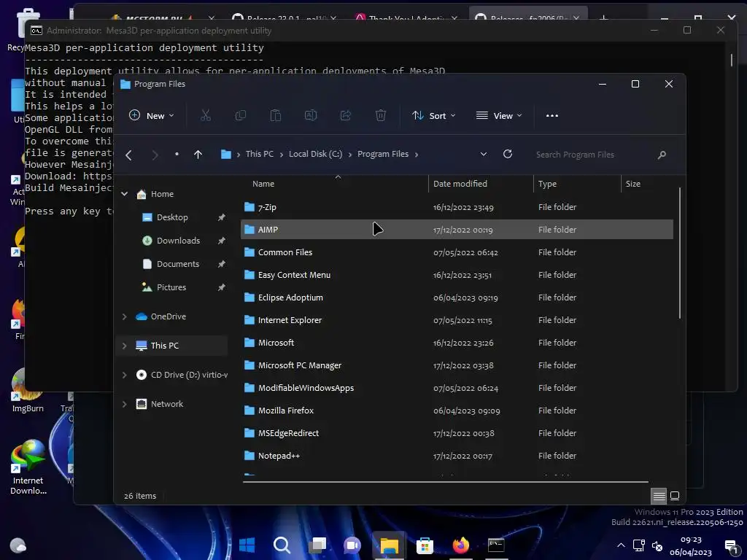Open the New dropdown menu
Viewport: 747px width, 560px height.
(x=152, y=116)
